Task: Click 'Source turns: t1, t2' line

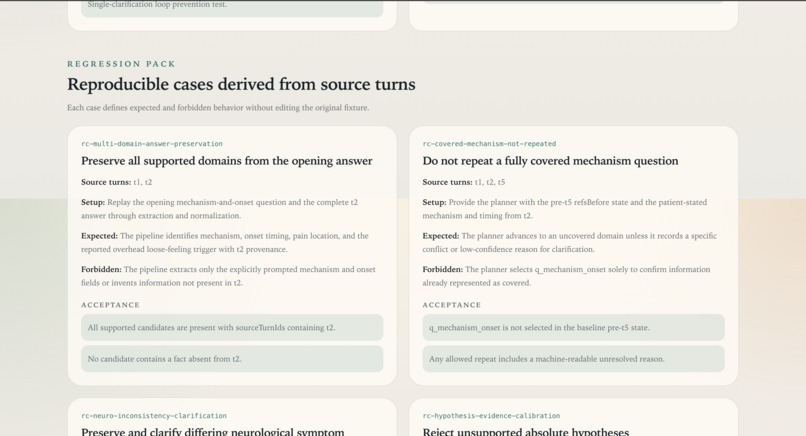Action: click(117, 182)
